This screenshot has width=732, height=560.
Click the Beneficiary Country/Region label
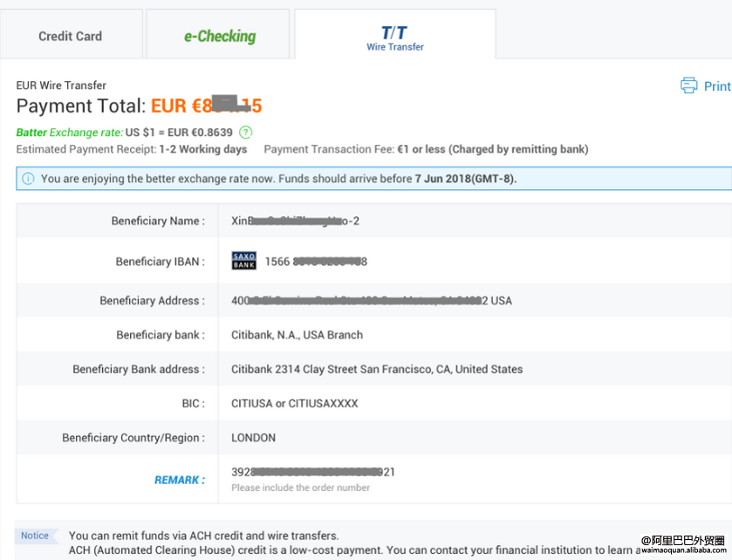tap(133, 438)
